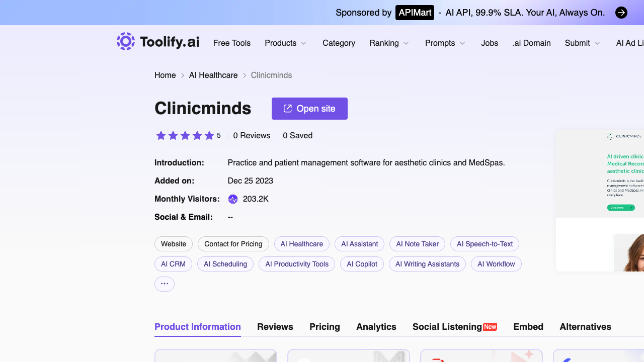
Task: Click the first rating star
Action: pyautogui.click(x=161, y=136)
